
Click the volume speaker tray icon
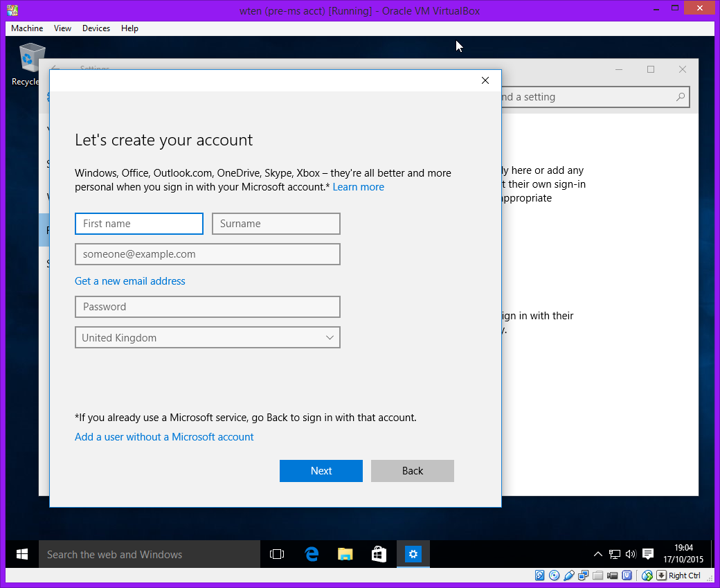coord(631,554)
